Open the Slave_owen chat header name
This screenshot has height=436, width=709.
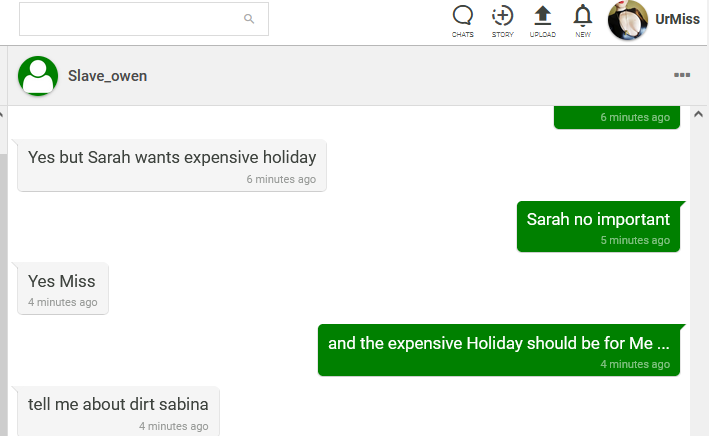[108, 76]
